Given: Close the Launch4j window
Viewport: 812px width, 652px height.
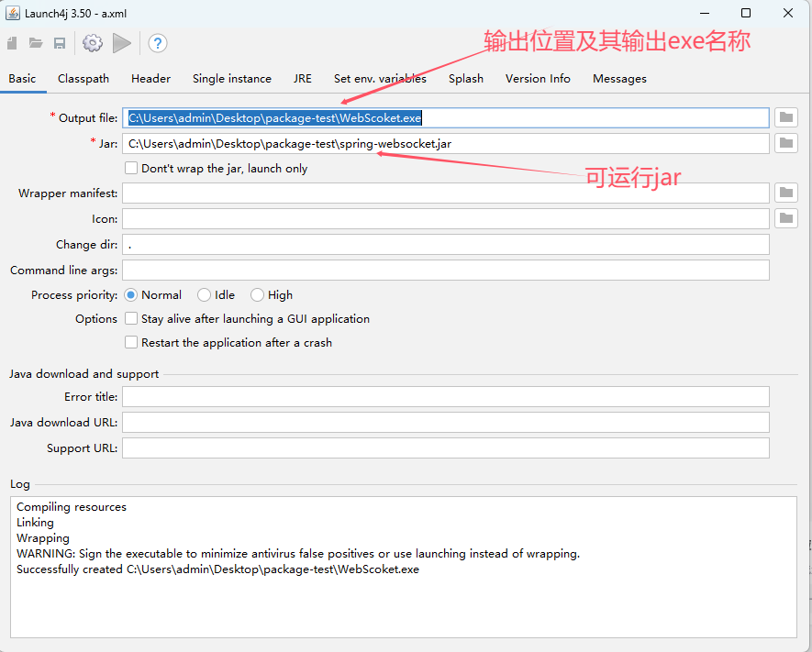Looking at the screenshot, I should click(x=787, y=13).
